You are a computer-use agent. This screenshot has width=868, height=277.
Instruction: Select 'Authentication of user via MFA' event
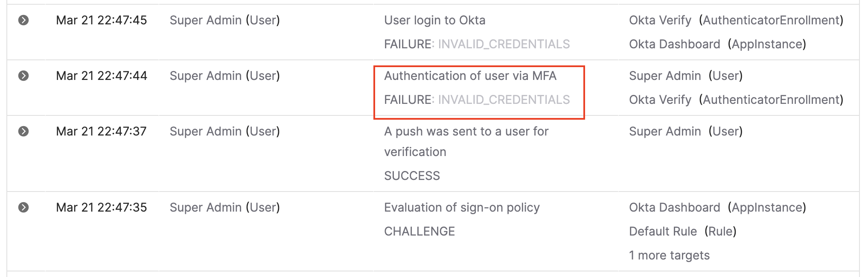[470, 76]
